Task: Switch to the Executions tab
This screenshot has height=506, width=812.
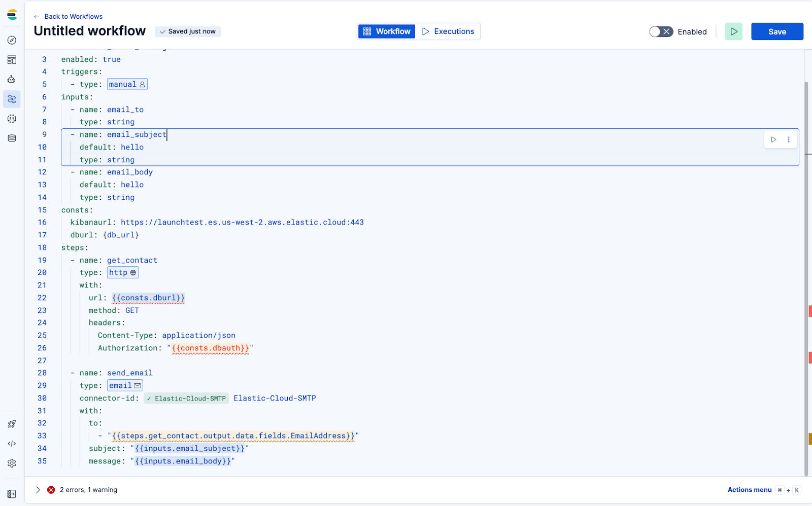Action: 449,31
